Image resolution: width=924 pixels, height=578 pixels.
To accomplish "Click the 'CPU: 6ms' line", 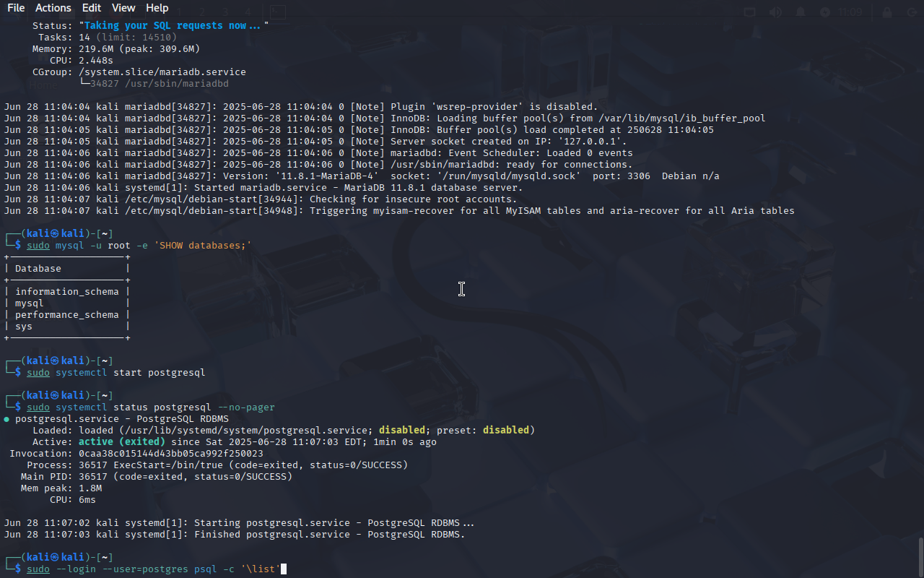I will coord(73,500).
